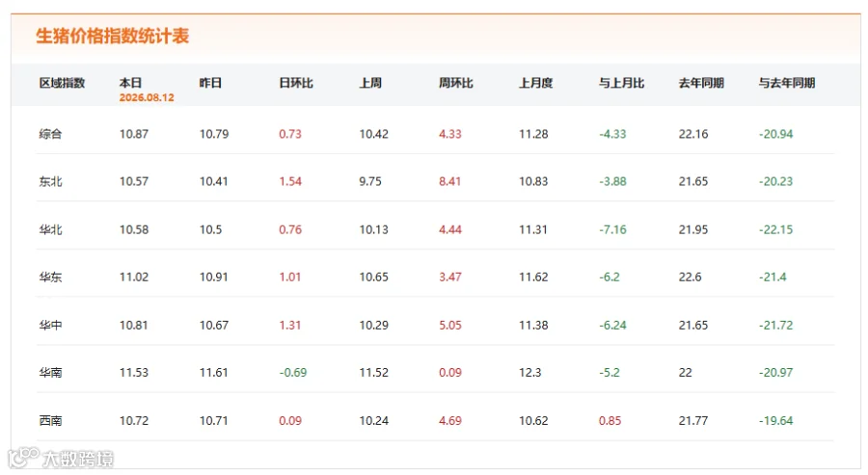
Task: Click the 华南 region label
Action: pos(50,373)
